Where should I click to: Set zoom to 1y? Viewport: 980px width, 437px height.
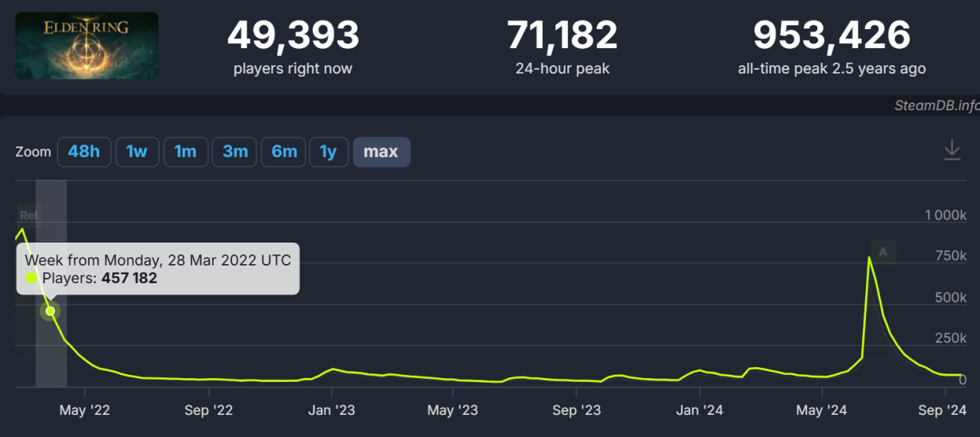[328, 152]
